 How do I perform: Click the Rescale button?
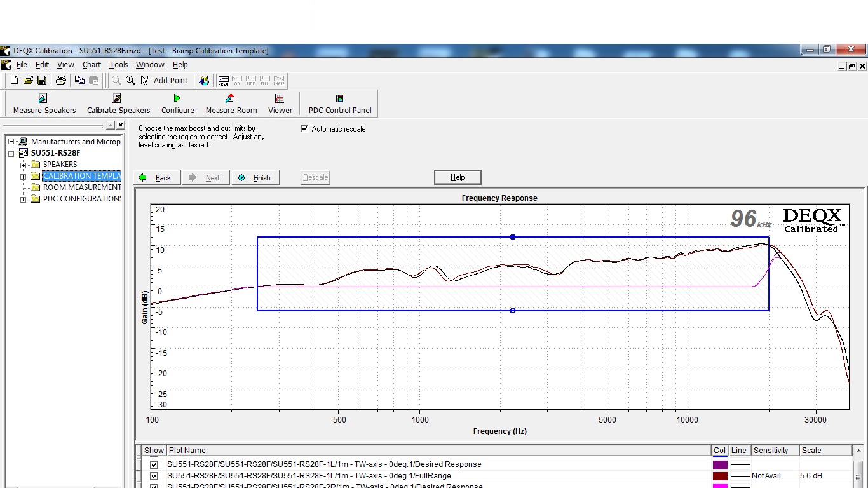(315, 177)
